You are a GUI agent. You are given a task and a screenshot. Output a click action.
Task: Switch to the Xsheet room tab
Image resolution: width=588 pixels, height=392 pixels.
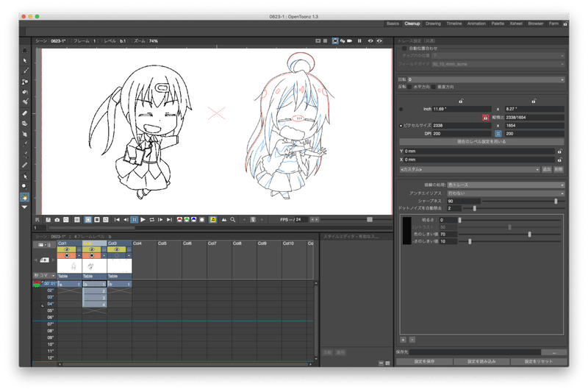pos(516,24)
